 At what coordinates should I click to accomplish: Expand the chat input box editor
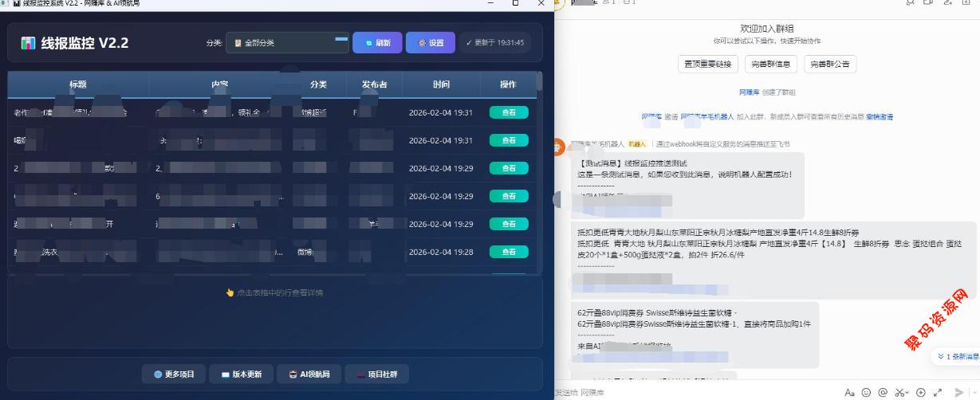(x=939, y=392)
